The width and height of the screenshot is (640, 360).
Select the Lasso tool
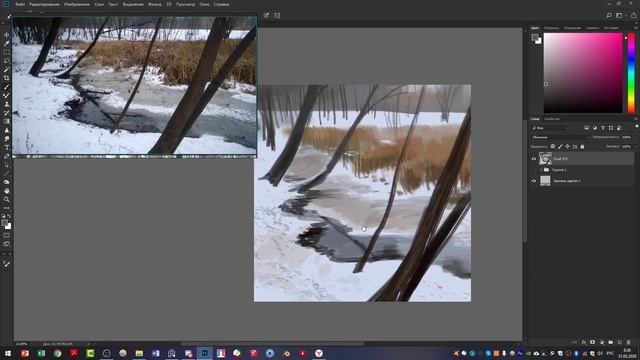coord(7,60)
